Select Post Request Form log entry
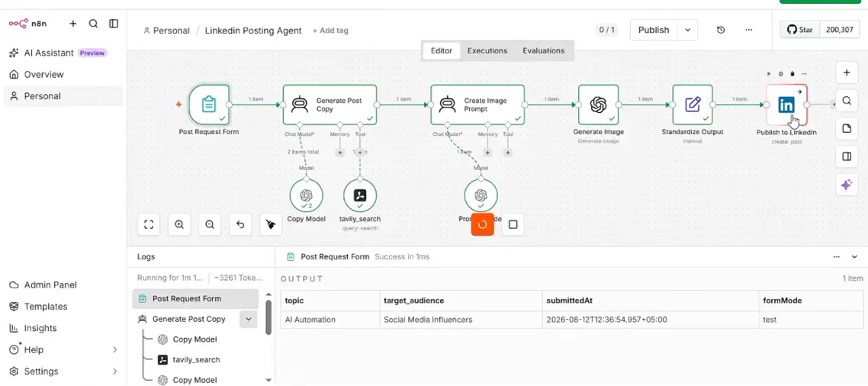The width and height of the screenshot is (868, 386). pos(195,298)
